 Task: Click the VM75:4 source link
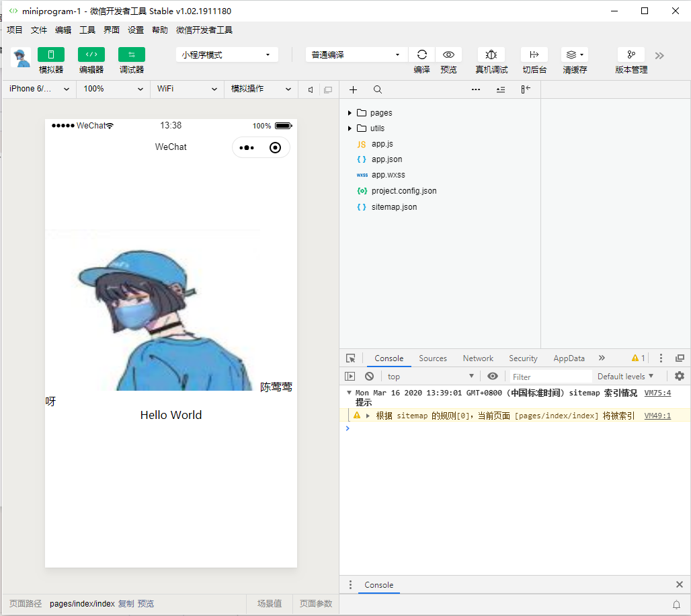(x=657, y=393)
